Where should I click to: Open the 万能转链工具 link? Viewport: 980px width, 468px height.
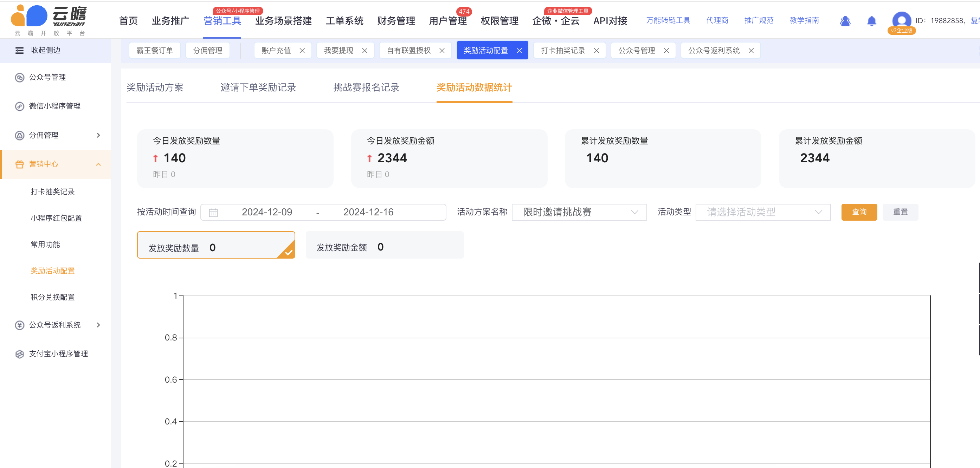point(668,20)
